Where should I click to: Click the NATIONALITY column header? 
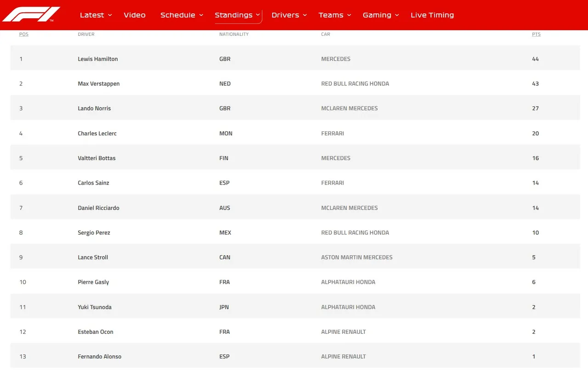[x=234, y=34]
